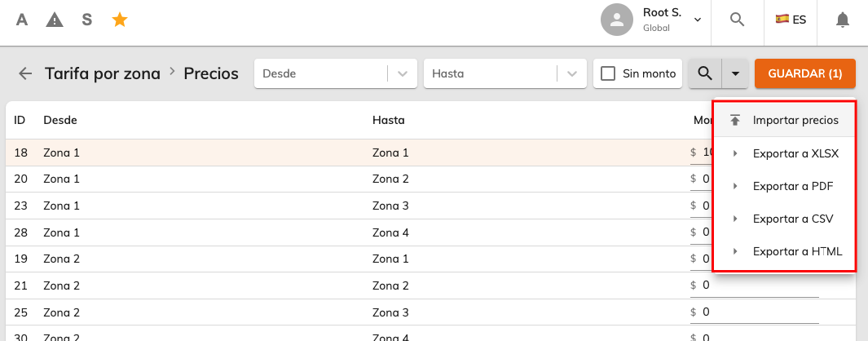
Task: Open the notifications bell icon
Action: coord(842,20)
